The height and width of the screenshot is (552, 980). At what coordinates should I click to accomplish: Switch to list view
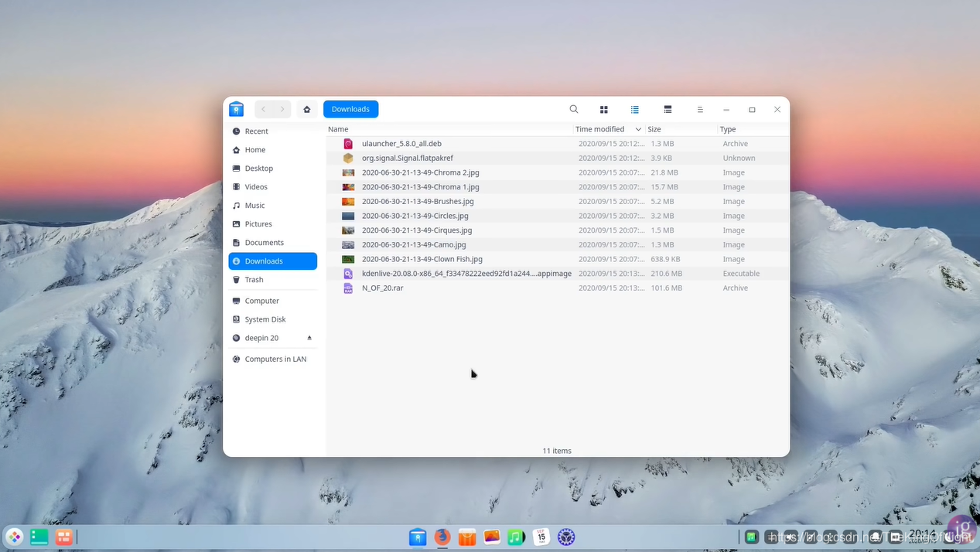pos(635,109)
